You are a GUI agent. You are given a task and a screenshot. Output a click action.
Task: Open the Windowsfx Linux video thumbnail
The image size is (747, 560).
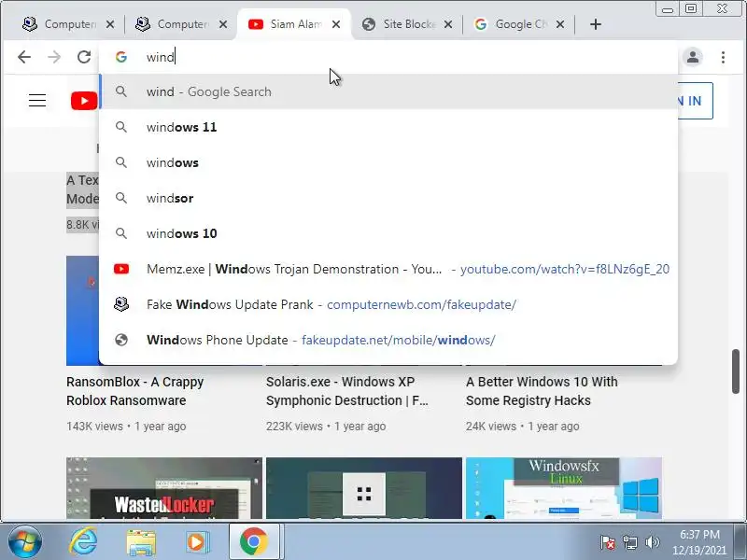coord(564,488)
